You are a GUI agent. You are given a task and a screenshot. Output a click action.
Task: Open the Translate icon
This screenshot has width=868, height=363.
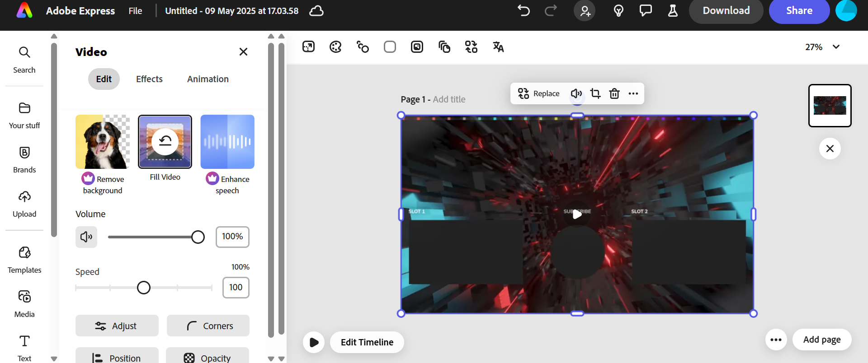point(498,47)
